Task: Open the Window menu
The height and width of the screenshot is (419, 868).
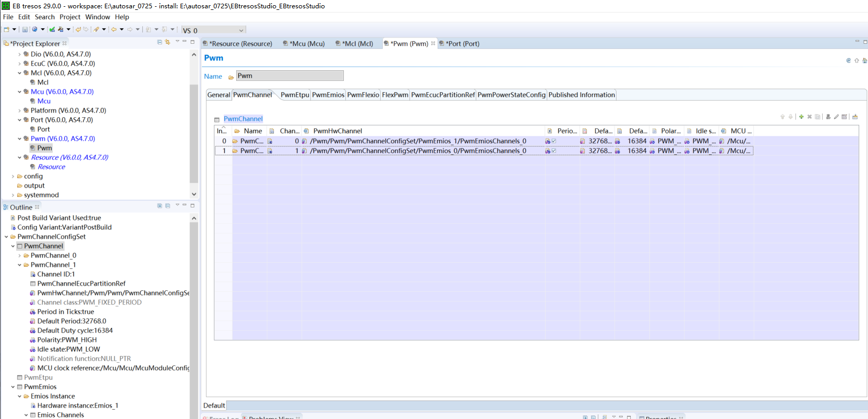Action: tap(98, 17)
